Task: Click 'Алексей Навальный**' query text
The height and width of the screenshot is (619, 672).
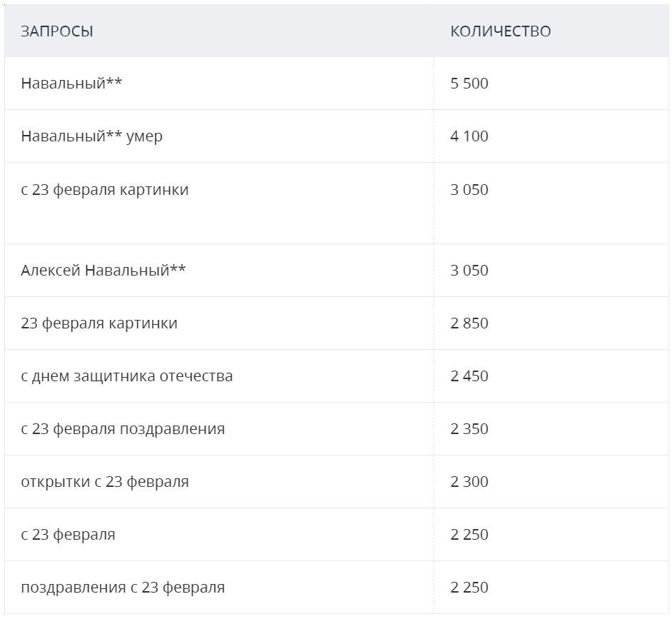Action: pyautogui.click(x=104, y=271)
